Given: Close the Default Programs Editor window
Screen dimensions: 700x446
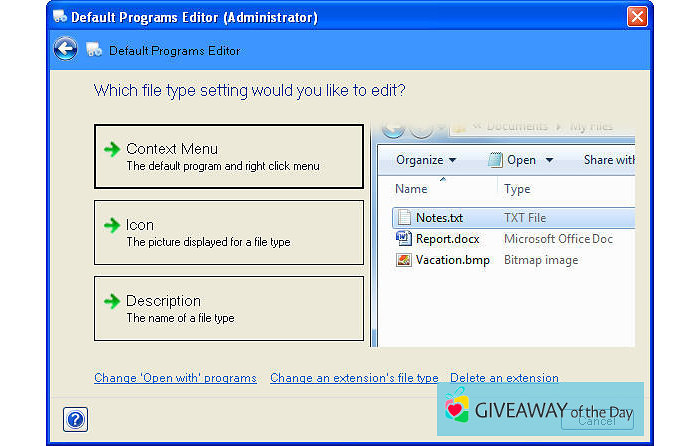Looking at the screenshot, I should click(637, 17).
